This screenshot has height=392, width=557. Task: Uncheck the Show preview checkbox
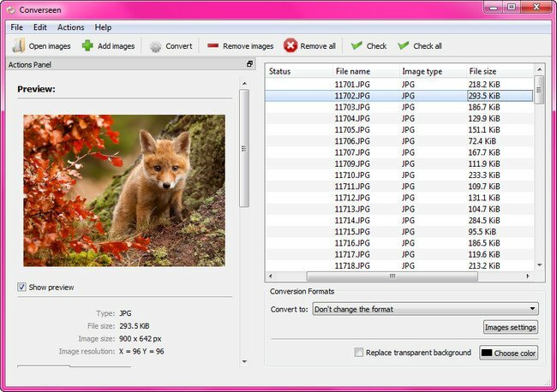(22, 288)
